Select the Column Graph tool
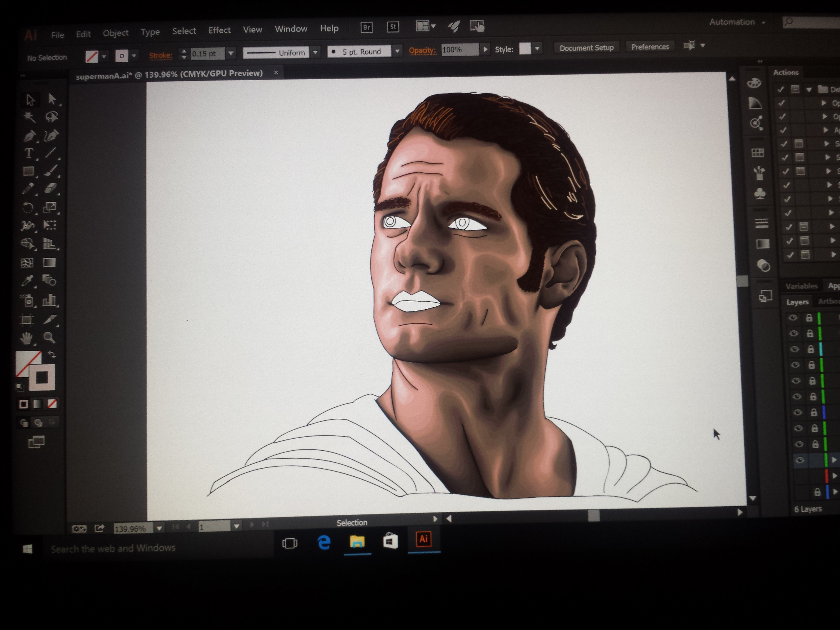840x630 pixels. [x=49, y=300]
